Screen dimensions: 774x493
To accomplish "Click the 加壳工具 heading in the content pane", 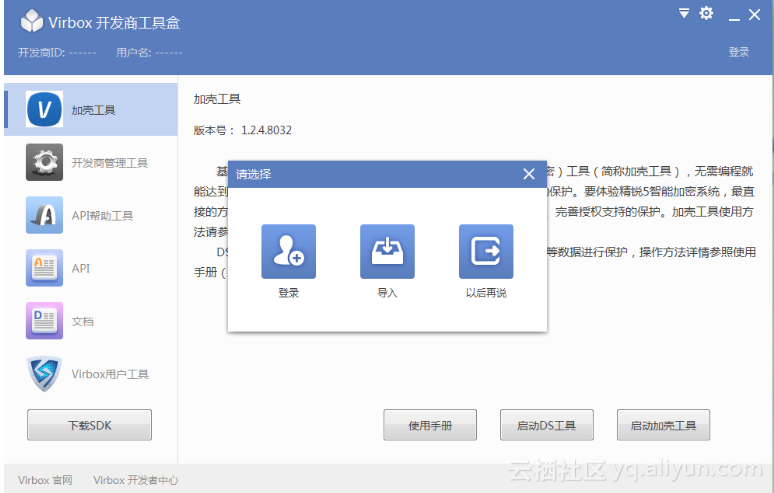I will point(217,99).
